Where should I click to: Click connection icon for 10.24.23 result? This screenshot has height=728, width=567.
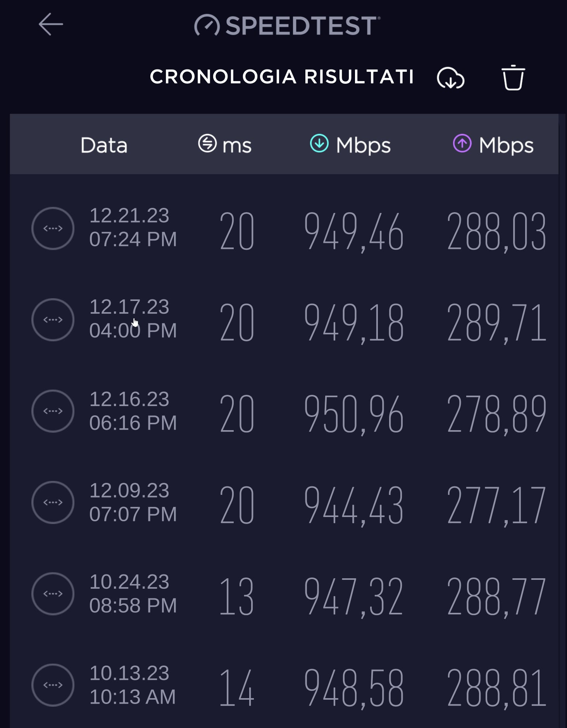pos(53,594)
